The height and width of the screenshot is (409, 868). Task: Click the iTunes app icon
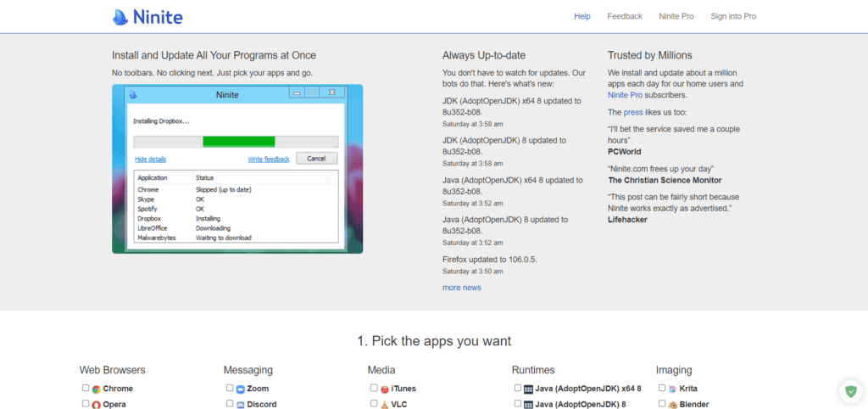[384, 389]
